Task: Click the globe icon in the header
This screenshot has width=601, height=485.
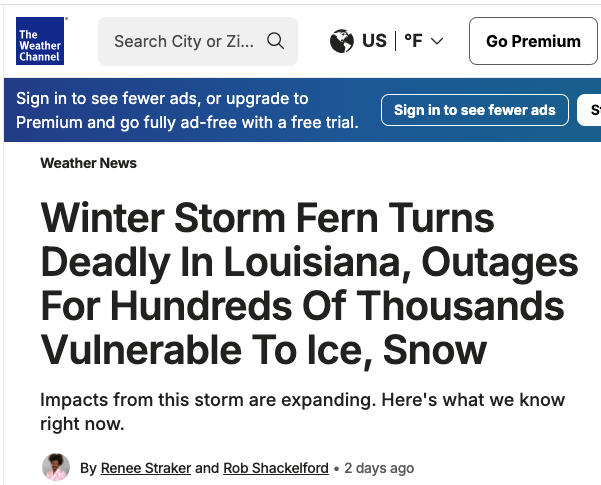Action: (x=342, y=41)
